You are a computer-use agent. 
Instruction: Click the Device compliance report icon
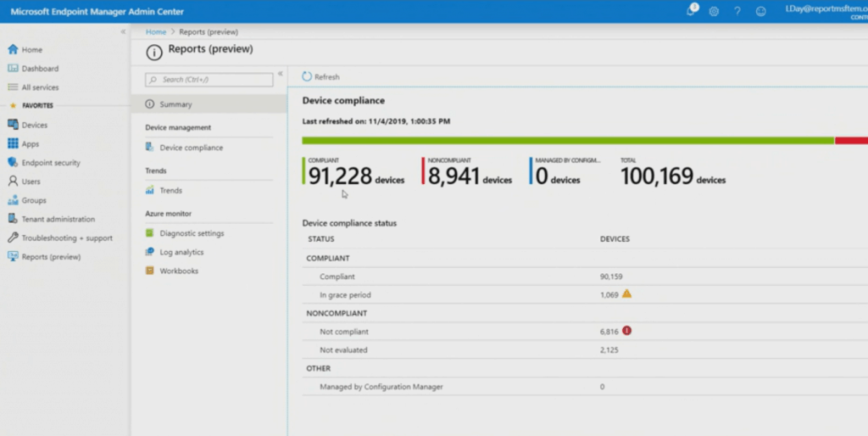(149, 148)
